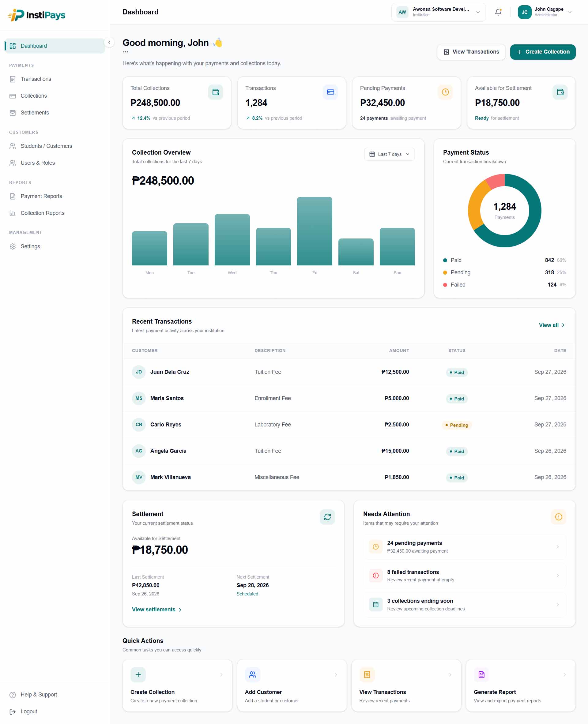Click the View settlements link
588x724 pixels.
[156, 610]
